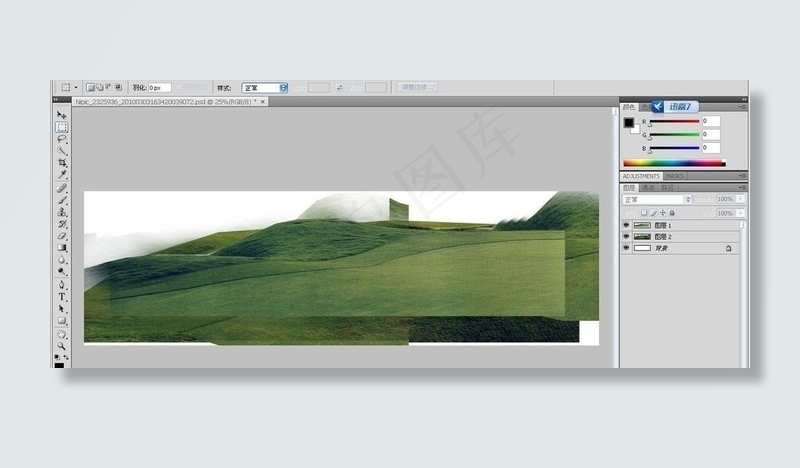Click the foreground color swatch in Color panel
The width and height of the screenshot is (800, 468).
pos(629,122)
